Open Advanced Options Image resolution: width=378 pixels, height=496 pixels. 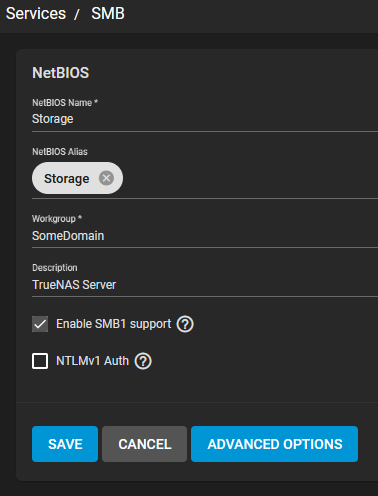point(274,444)
